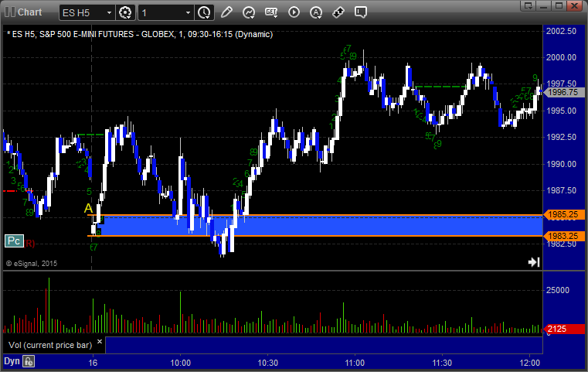Maximize the chart window
Viewport: 588px width, 372px height.
[559, 5]
